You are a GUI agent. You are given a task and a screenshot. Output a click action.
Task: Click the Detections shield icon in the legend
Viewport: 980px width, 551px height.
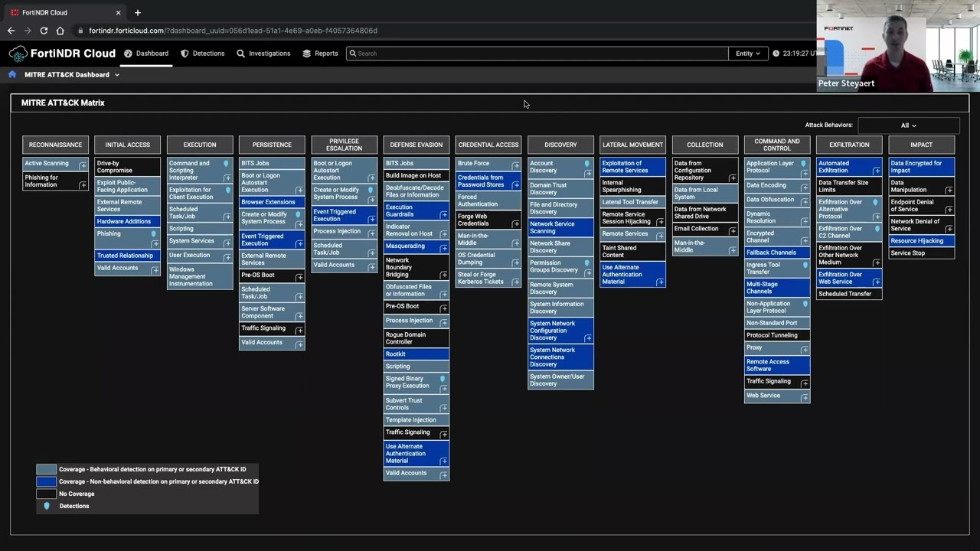coord(47,506)
